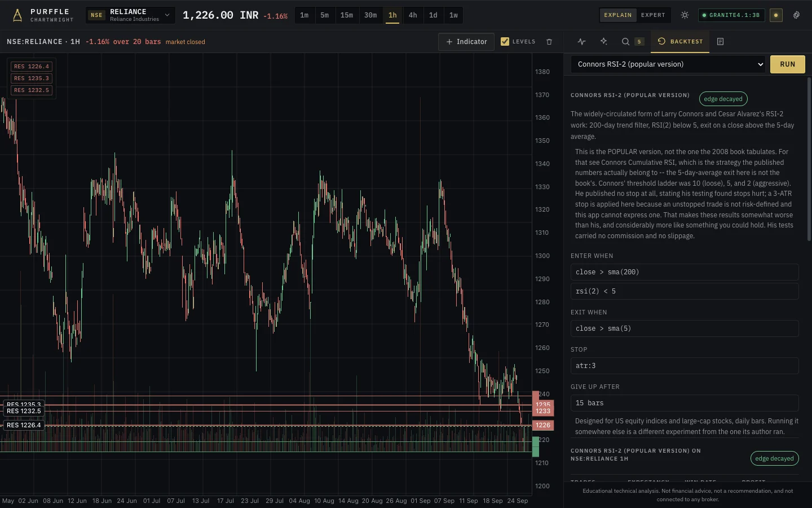The height and width of the screenshot is (508, 812).
Task: Open the sparkle AI insights tab
Action: point(603,42)
